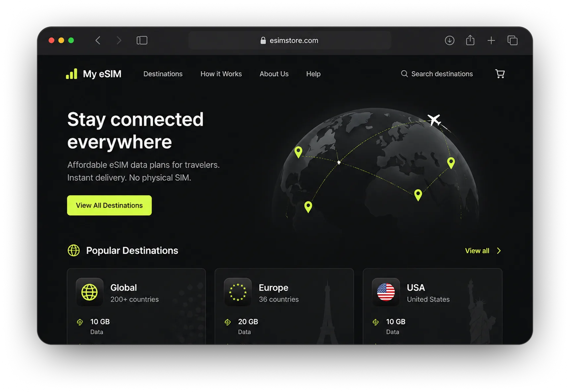Click the "200+ countries" text
The height and width of the screenshot is (392, 570).
(x=135, y=299)
